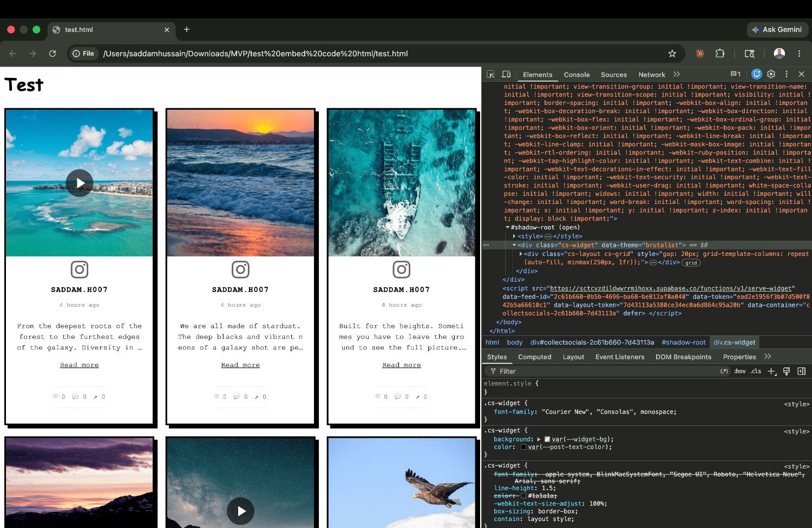This screenshot has height=528, width=812.
Task: Click the share icon on 'Built for the heights' post
Action: [417, 397]
